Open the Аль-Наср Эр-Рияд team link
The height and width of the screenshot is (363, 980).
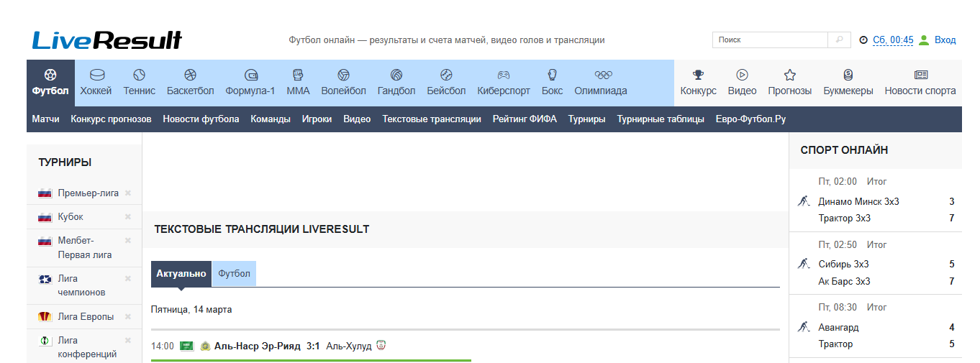click(x=258, y=346)
